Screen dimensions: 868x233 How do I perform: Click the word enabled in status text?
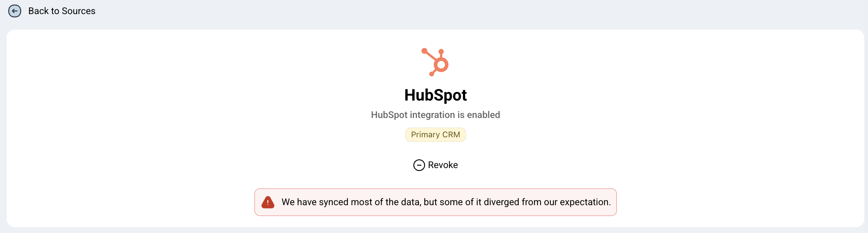[483, 115]
